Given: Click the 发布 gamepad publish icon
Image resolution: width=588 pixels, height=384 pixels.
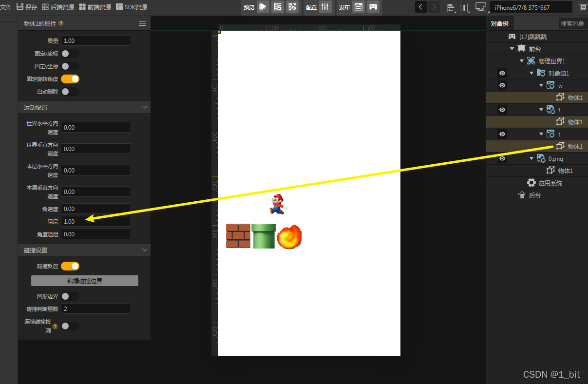Looking at the screenshot, I should click(x=373, y=7).
